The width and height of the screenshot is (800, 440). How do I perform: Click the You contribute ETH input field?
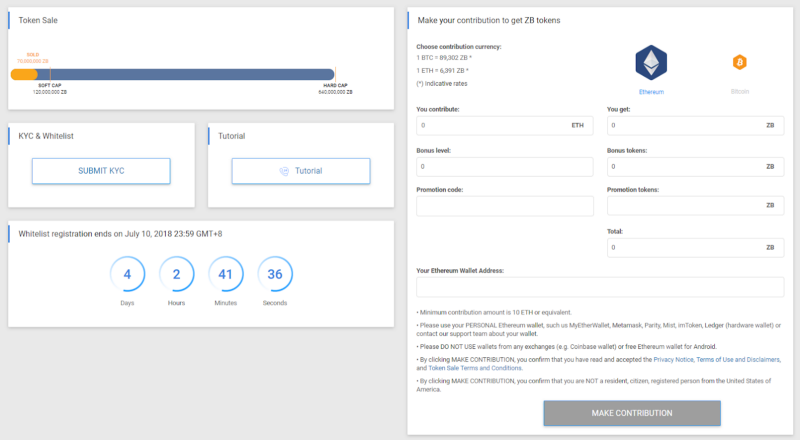coord(505,125)
